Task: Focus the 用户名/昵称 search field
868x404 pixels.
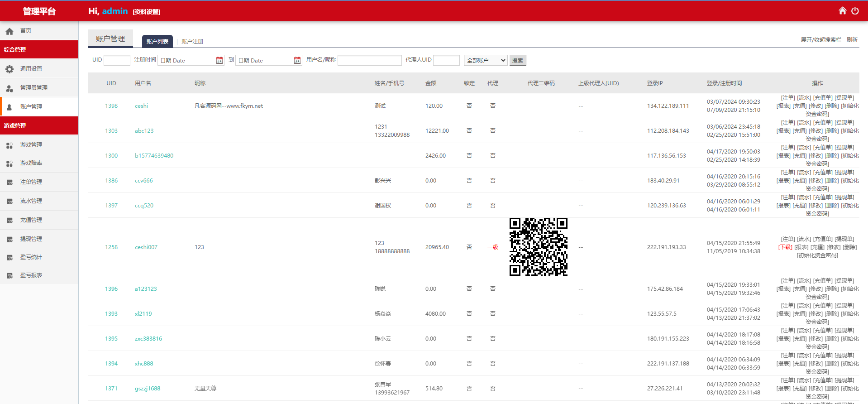Action: pos(369,60)
